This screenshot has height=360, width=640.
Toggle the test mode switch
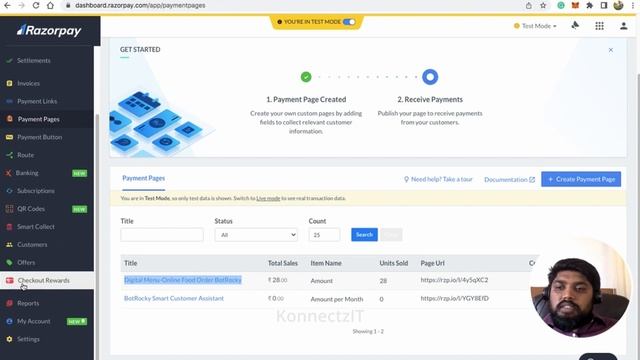pyautogui.click(x=349, y=22)
